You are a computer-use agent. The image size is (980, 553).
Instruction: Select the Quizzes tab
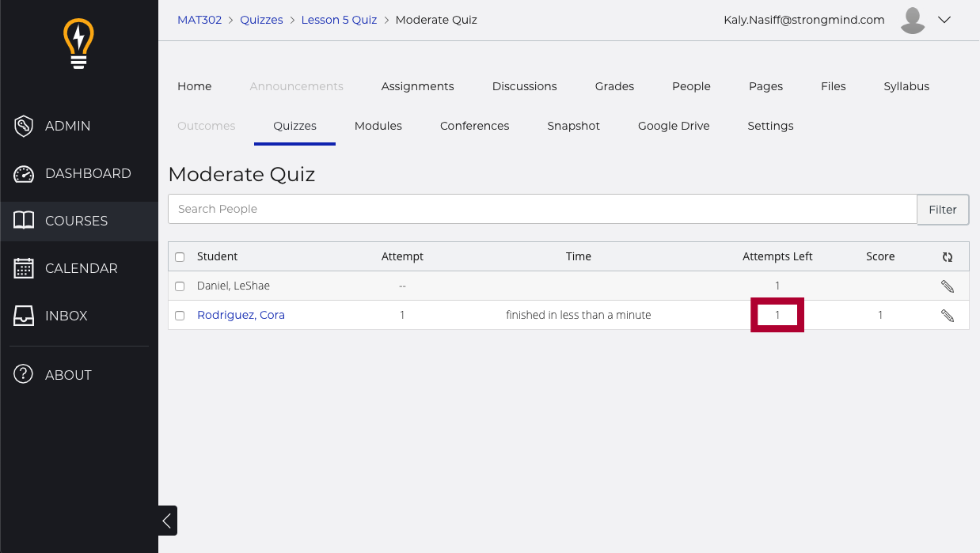(294, 126)
